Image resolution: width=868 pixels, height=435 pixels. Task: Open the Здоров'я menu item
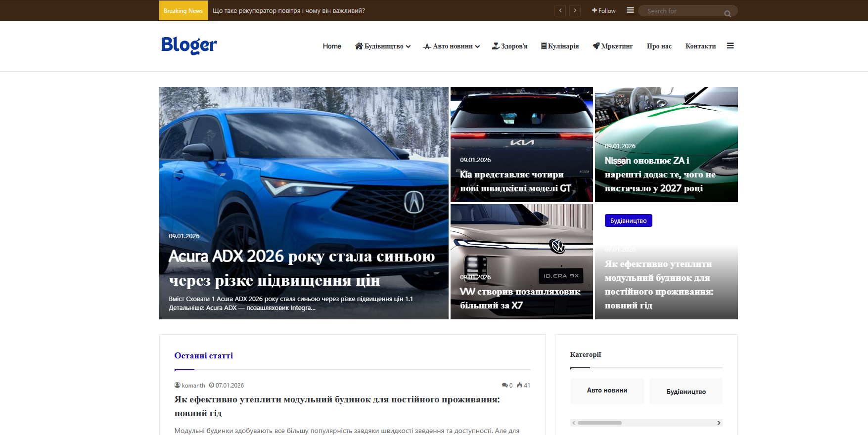click(x=509, y=46)
